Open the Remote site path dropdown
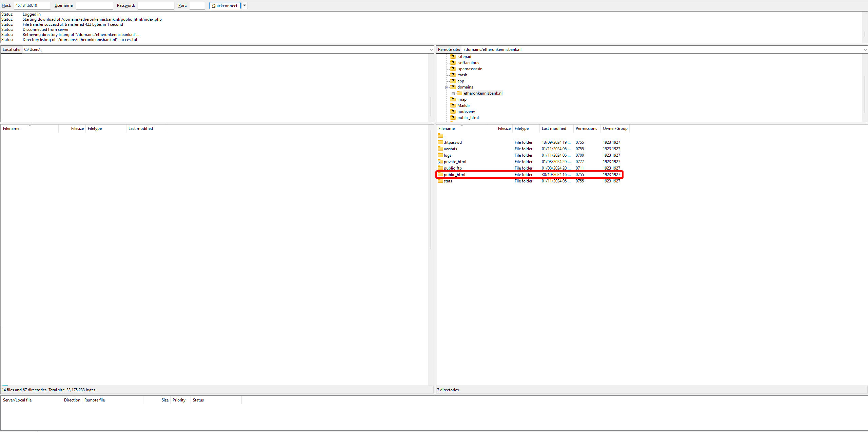The height and width of the screenshot is (432, 868). click(865, 50)
